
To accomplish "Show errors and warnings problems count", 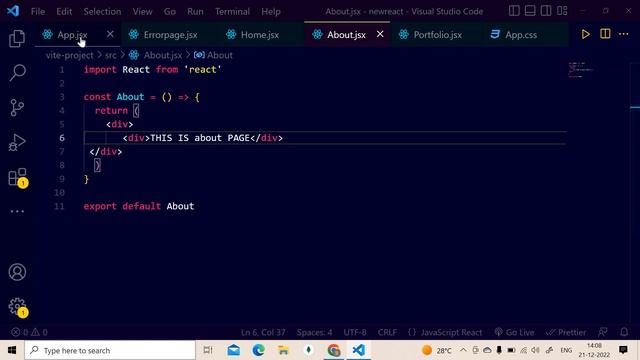I will point(29,332).
